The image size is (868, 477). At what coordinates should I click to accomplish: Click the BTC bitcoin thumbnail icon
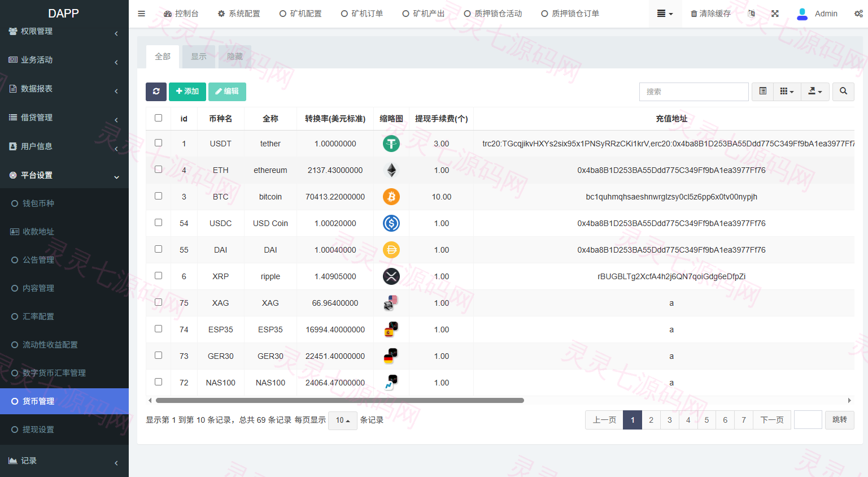(391, 197)
